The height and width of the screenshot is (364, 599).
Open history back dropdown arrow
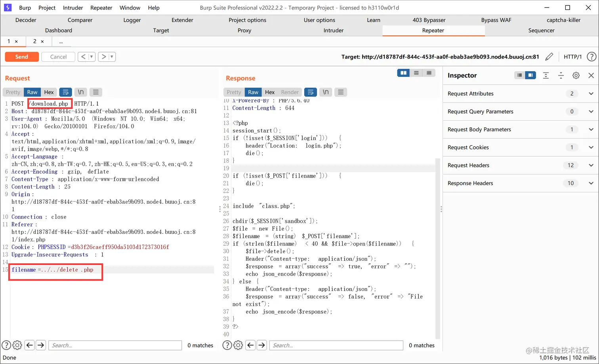click(x=92, y=57)
